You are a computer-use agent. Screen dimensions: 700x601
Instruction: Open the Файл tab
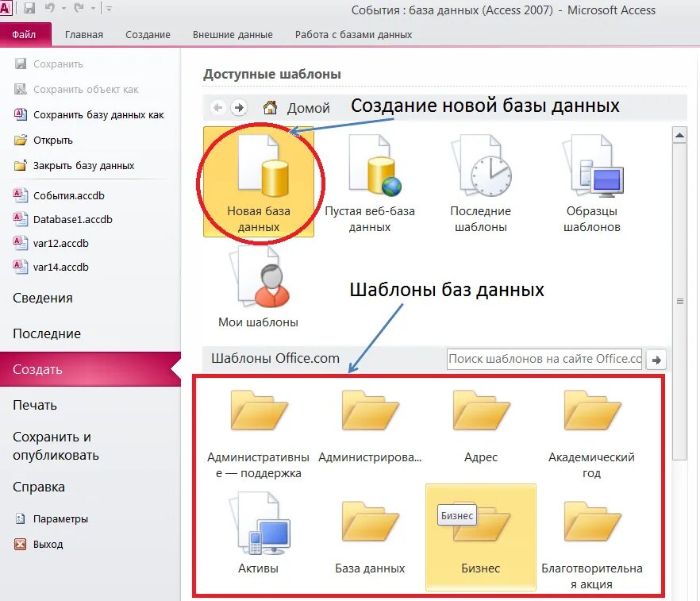pyautogui.click(x=25, y=34)
